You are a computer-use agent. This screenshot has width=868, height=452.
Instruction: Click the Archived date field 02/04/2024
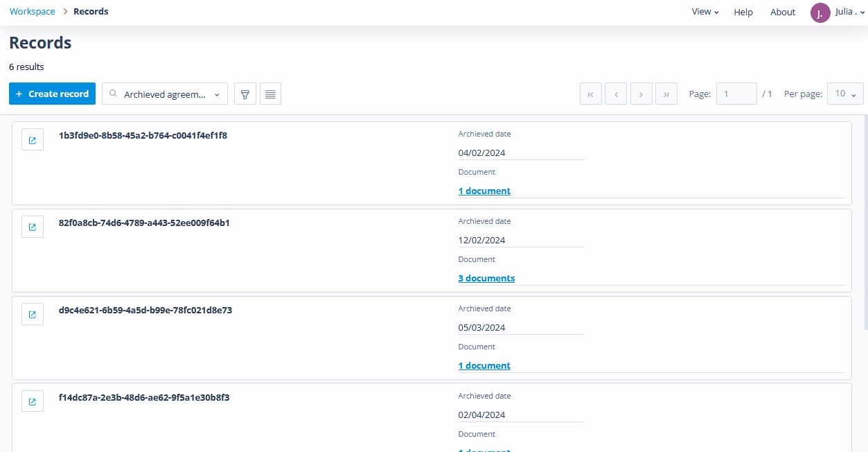[521, 415]
